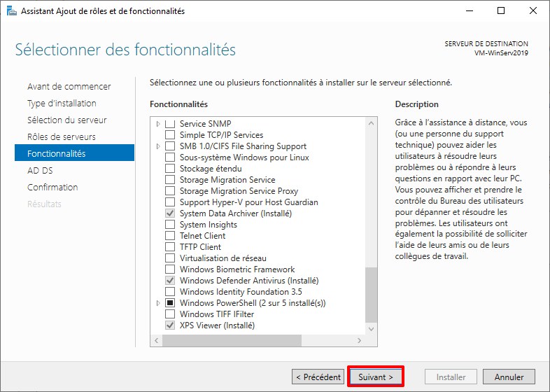The image size is (550, 392).
Task: Click the vertical scrollbar up arrow
Action: point(372,122)
